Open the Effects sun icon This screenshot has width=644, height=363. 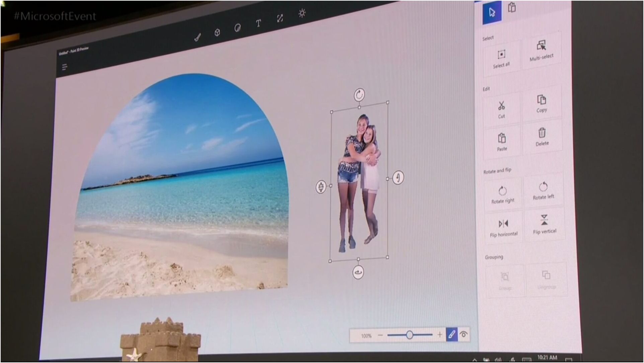[x=302, y=13]
